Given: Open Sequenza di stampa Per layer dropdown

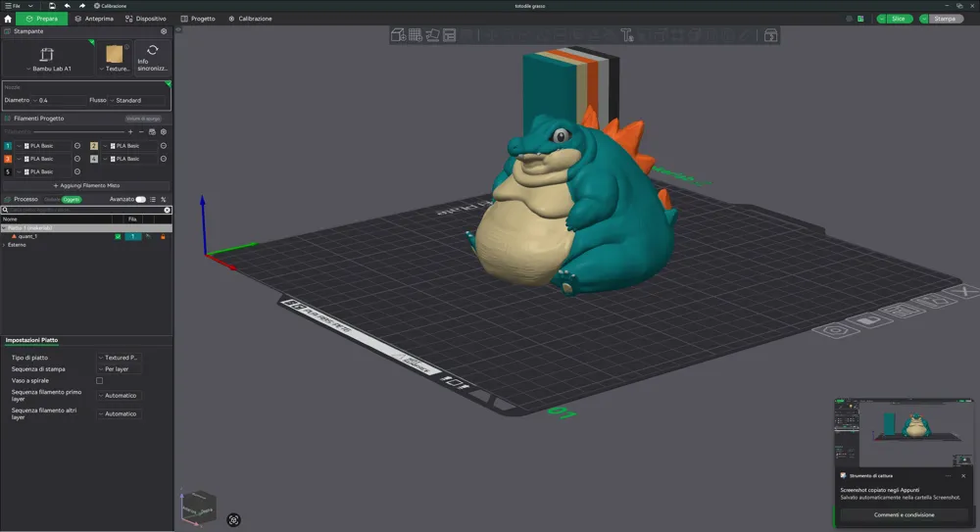Looking at the screenshot, I should (119, 368).
